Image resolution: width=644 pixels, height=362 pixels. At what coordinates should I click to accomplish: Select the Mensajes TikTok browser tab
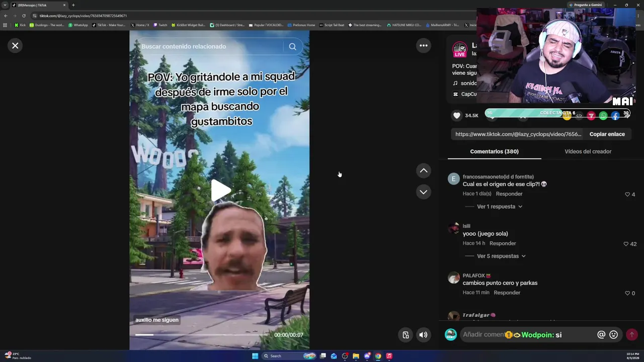(39, 5)
